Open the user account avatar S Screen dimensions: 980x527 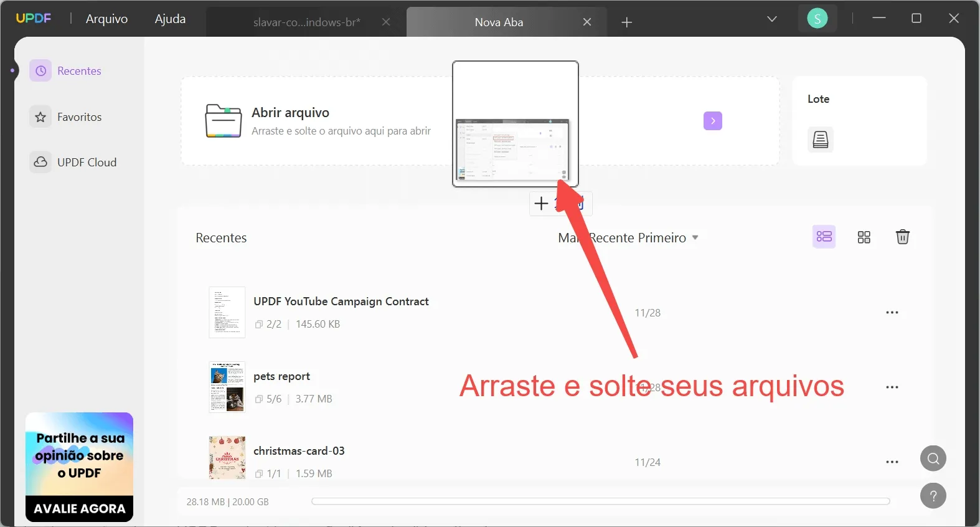tap(817, 19)
